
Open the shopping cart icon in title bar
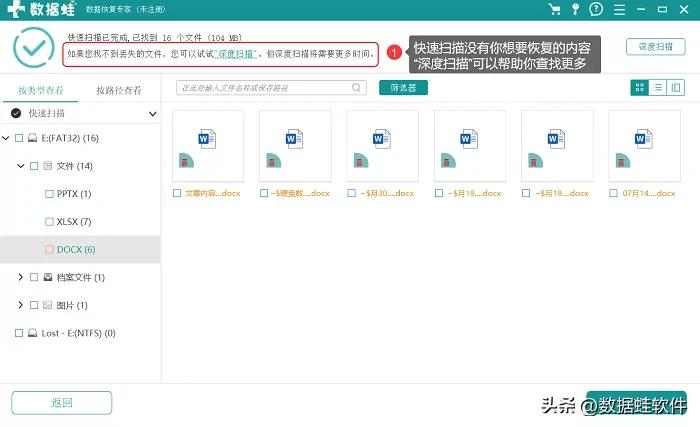point(554,9)
